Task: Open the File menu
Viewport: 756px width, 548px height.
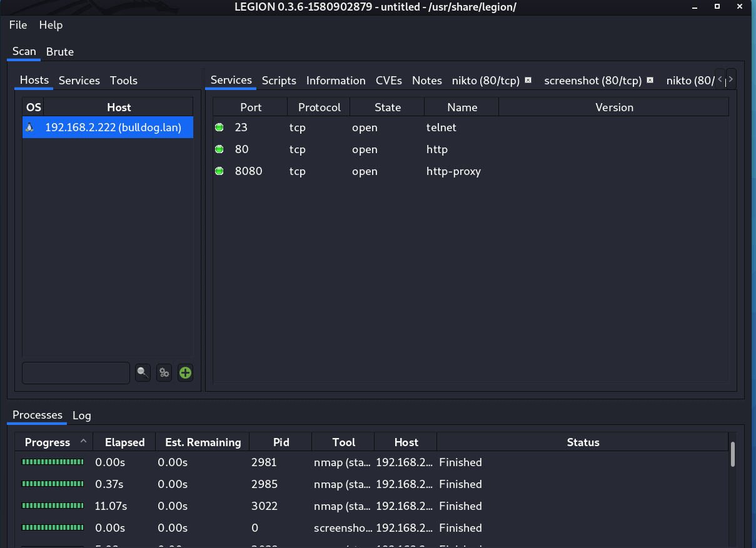Action: click(18, 25)
